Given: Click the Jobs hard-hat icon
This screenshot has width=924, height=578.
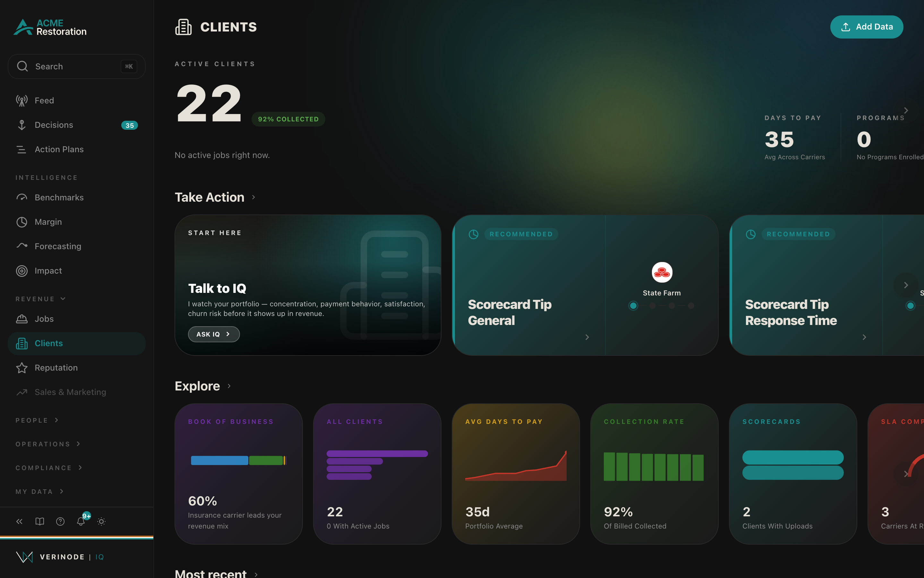Looking at the screenshot, I should coord(22,319).
